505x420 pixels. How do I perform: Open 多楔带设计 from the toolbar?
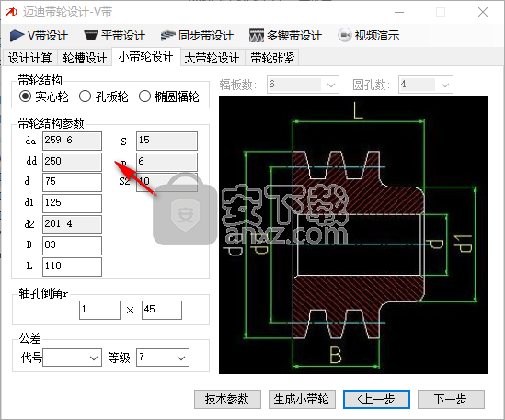coord(285,36)
